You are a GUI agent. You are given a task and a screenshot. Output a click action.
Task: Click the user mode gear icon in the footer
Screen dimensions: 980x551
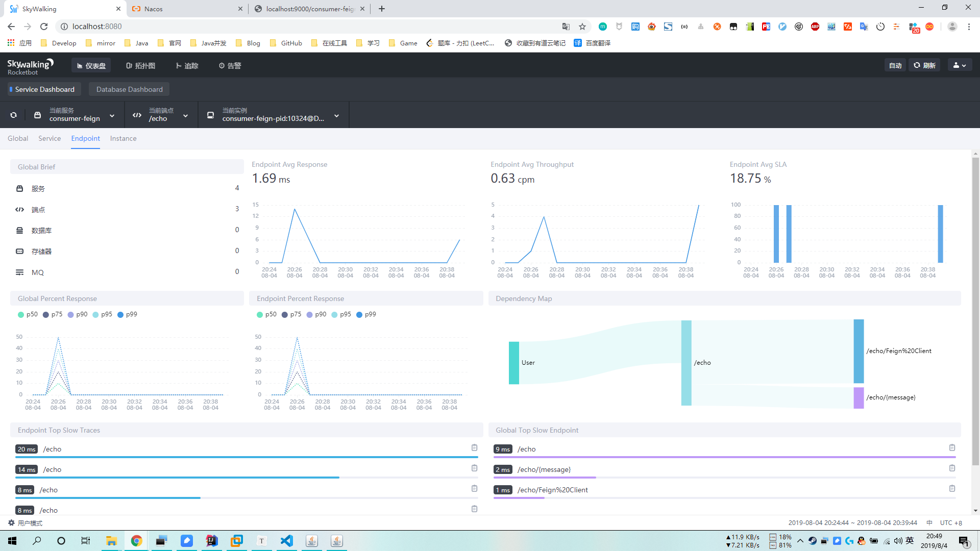11,523
